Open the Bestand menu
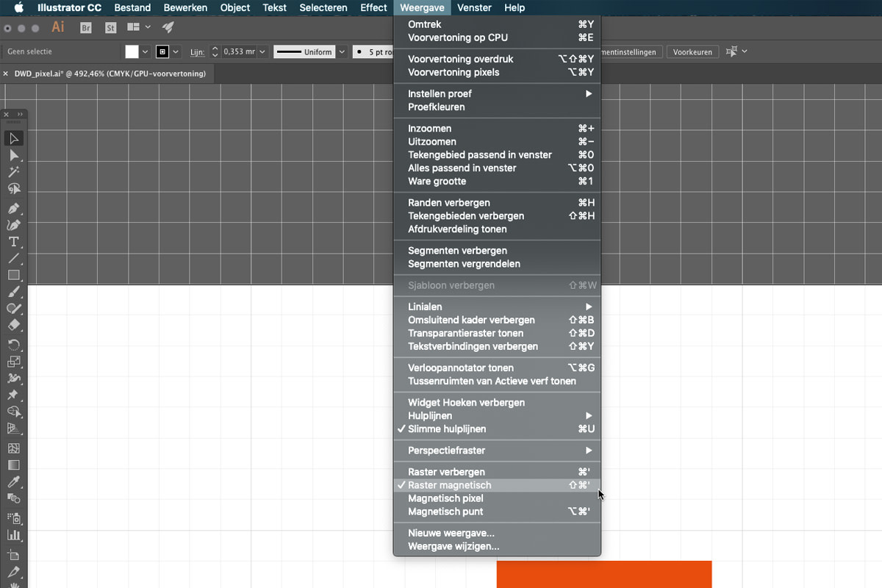Screen dimensions: 882x588 (133, 7)
